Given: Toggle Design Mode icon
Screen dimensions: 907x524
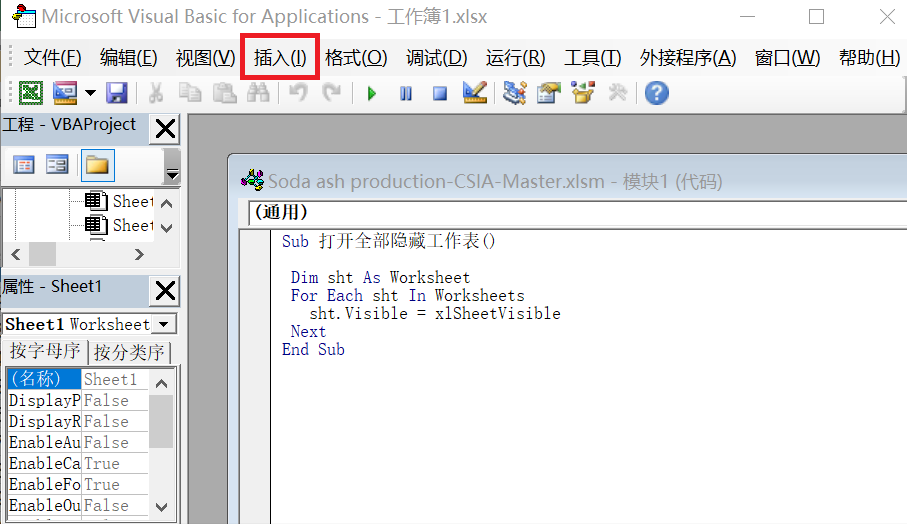Looking at the screenshot, I should [475, 93].
